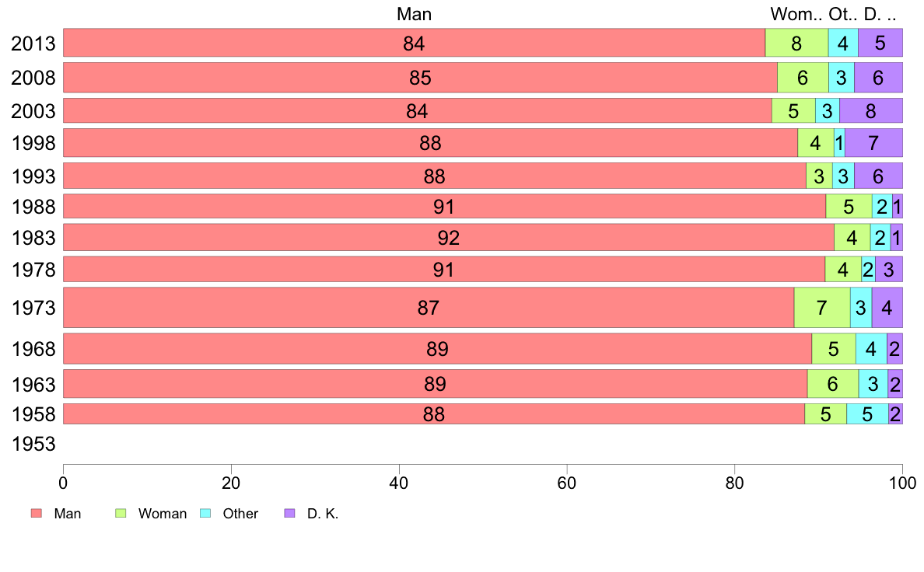Click the cyan Other legend swatch
924x572 pixels.
[205, 513]
